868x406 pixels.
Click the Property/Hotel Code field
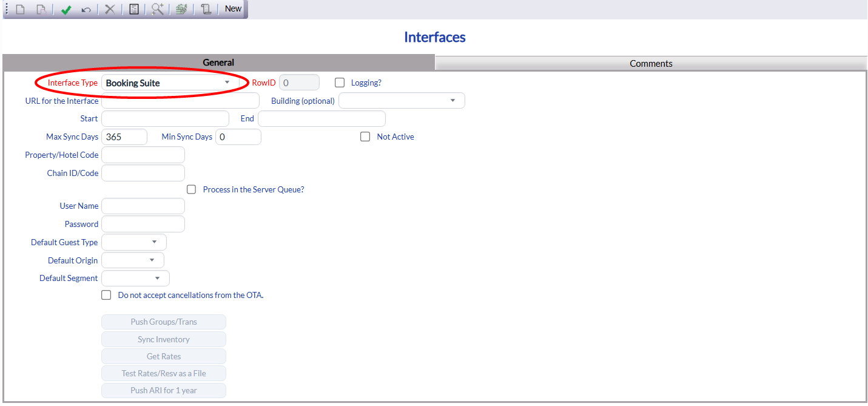coord(143,155)
